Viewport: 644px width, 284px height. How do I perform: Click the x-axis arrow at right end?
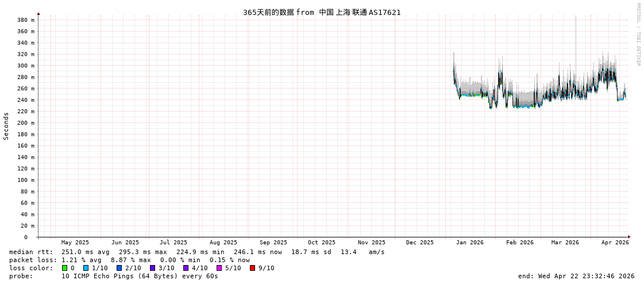coord(629,237)
